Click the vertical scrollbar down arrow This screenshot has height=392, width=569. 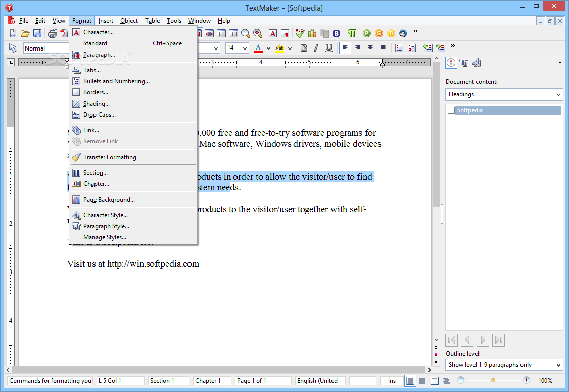click(436, 340)
